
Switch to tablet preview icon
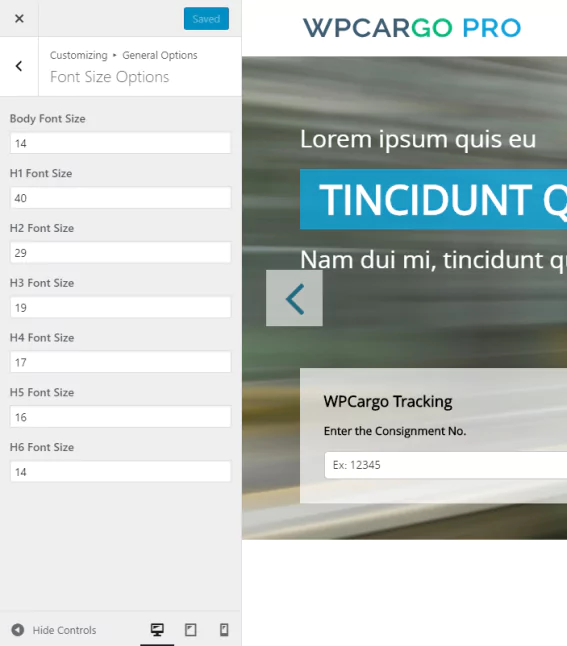click(x=190, y=630)
